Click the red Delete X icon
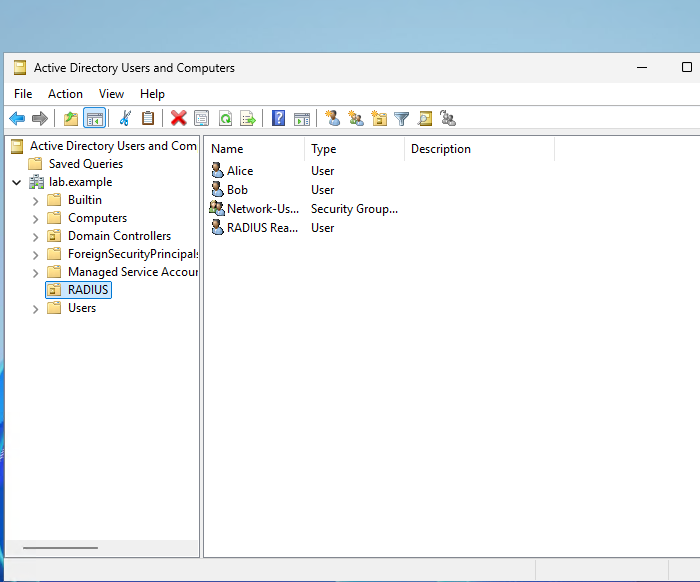 pos(179,118)
